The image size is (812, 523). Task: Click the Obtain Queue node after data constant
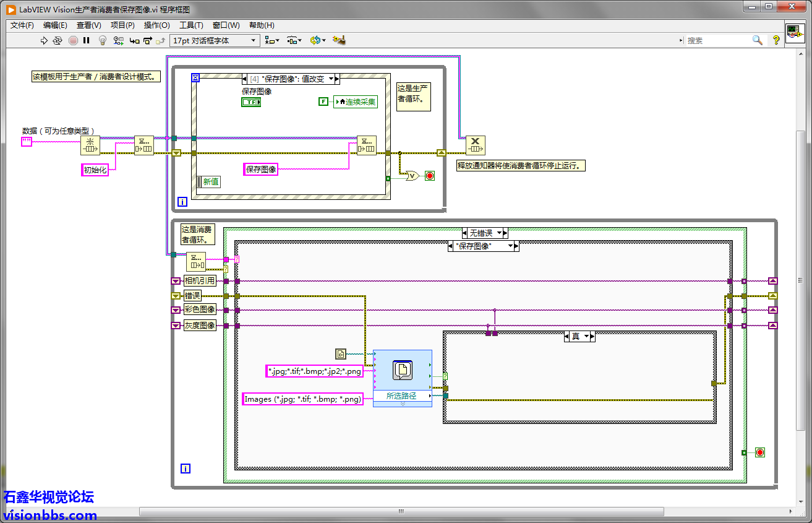tap(90, 145)
